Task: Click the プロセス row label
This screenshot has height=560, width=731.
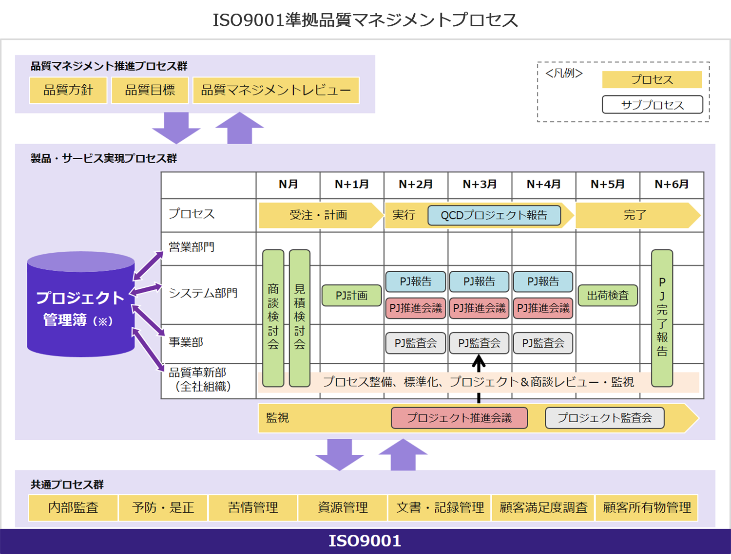Action: 192,214
